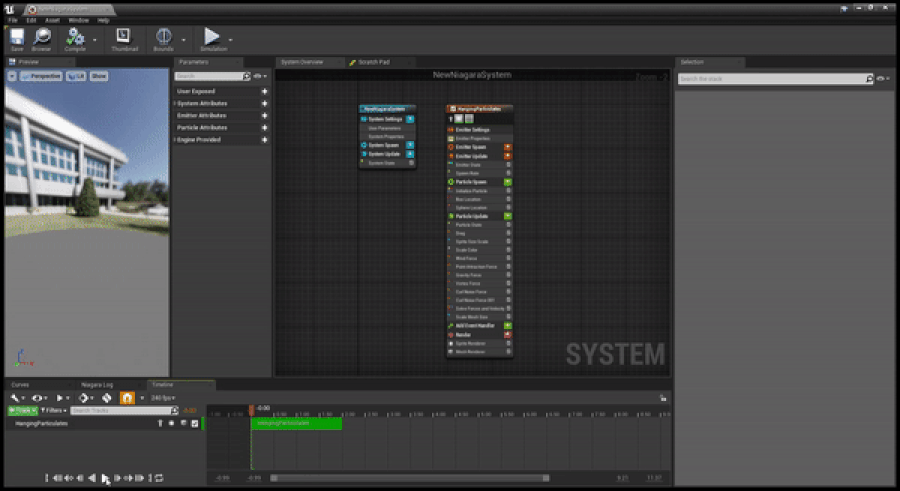Add module to Emitter Spawn group
Viewport: 900px width, 491px height.
[507, 147]
